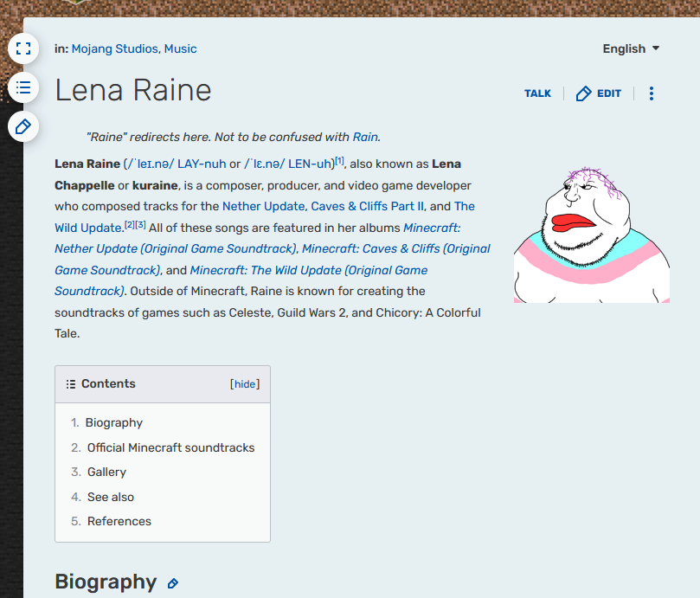Click the EDIT pencil button
The image size is (700, 598).
tap(599, 93)
